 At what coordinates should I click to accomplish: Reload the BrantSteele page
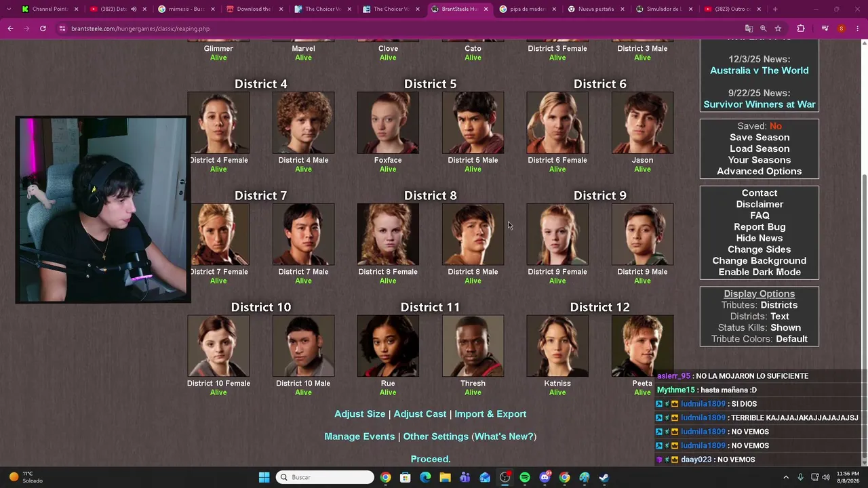[43, 28]
